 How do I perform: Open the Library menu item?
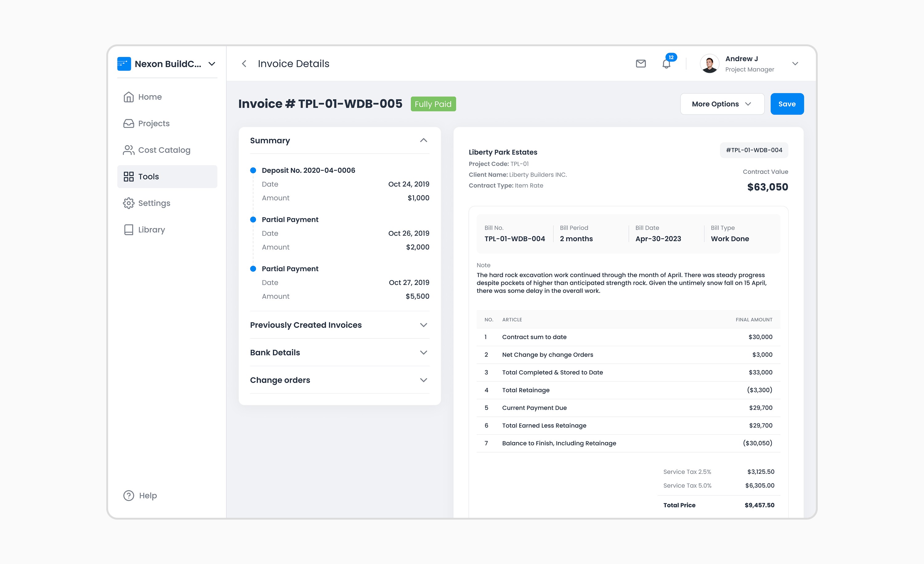167,230
